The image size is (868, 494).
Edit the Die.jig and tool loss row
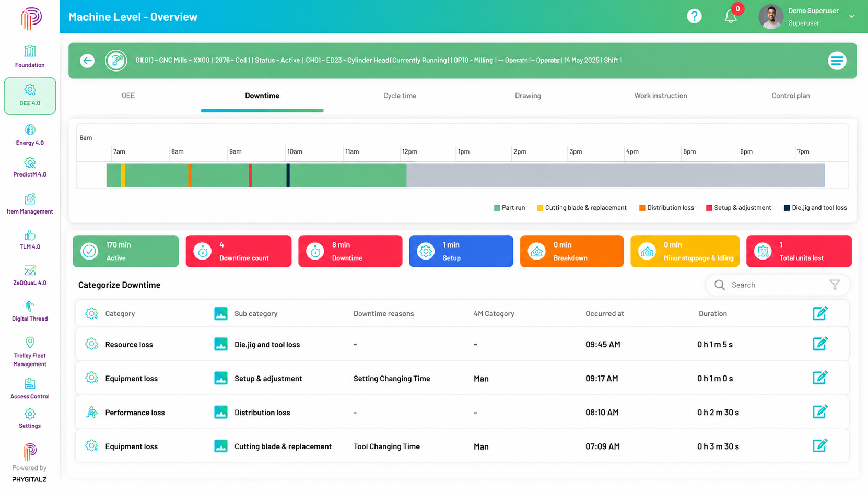(x=820, y=344)
